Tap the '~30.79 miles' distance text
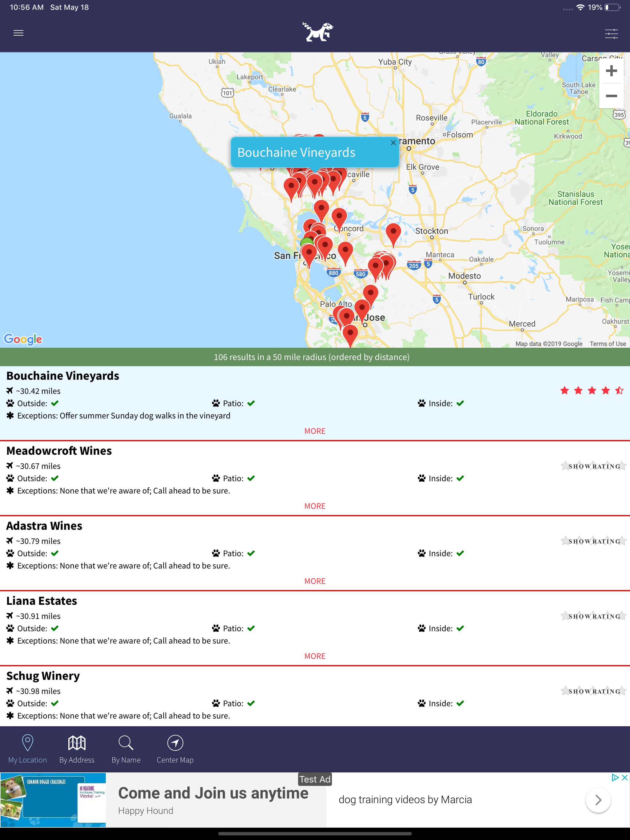 pyautogui.click(x=38, y=541)
